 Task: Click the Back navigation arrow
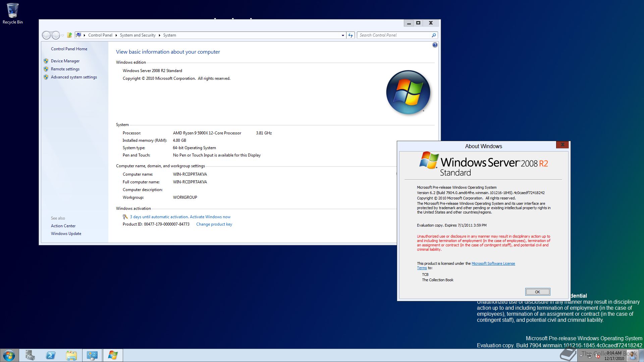[x=46, y=35]
